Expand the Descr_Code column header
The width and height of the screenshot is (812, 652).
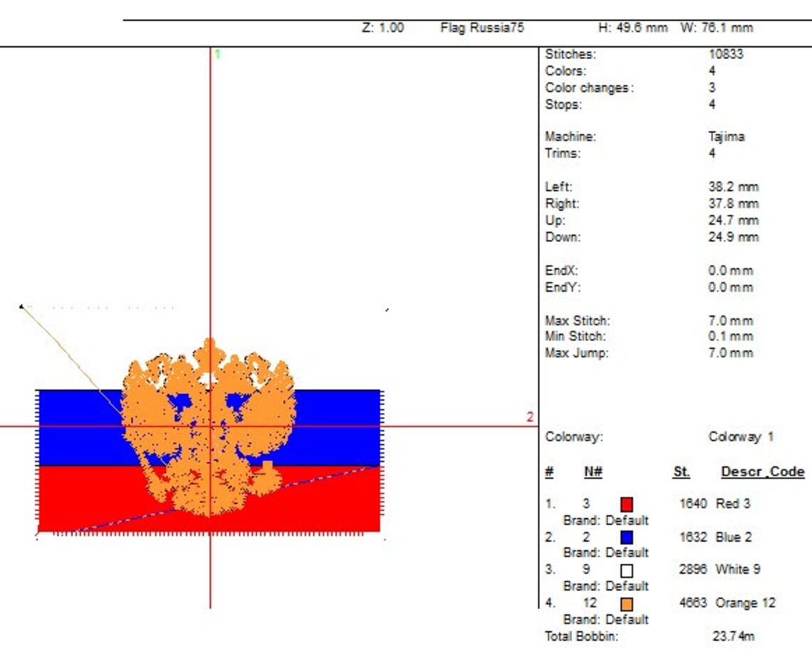pyautogui.click(x=762, y=470)
